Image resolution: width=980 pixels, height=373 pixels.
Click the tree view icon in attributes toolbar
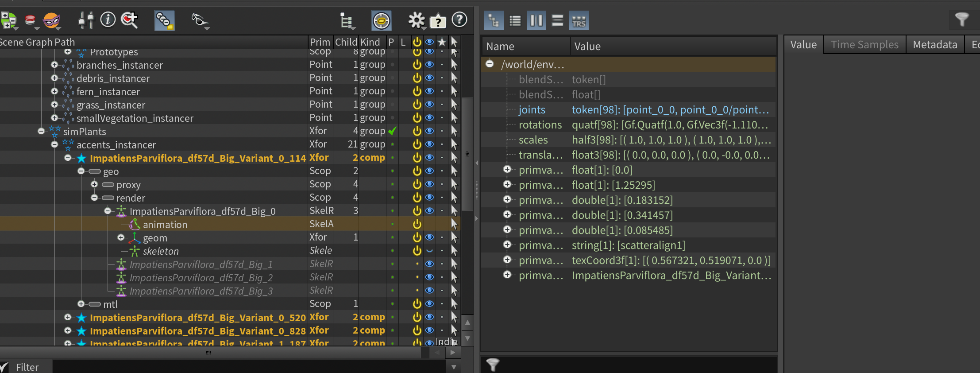pyautogui.click(x=494, y=21)
